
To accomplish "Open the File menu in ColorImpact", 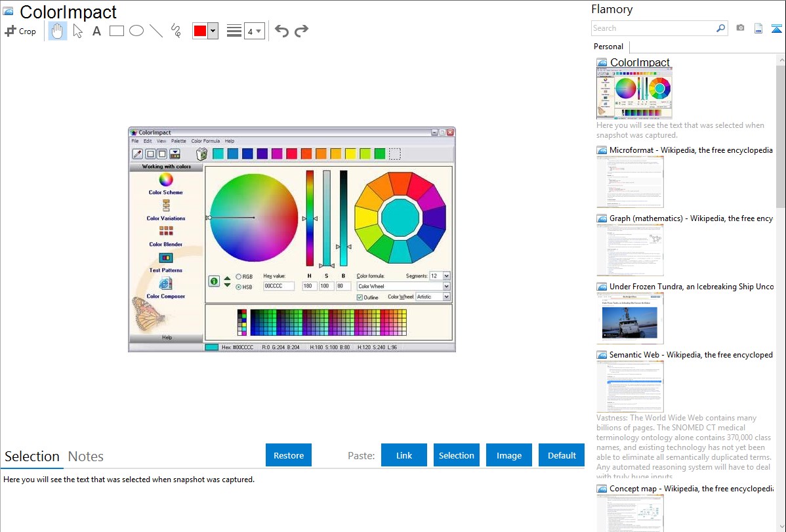I will (135, 142).
